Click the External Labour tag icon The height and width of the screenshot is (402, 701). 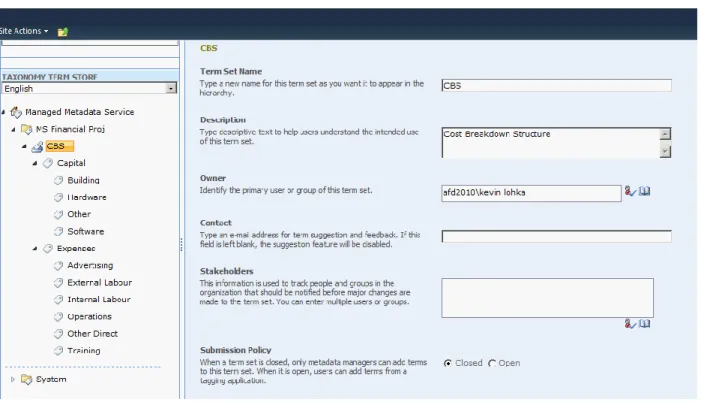[59, 283]
